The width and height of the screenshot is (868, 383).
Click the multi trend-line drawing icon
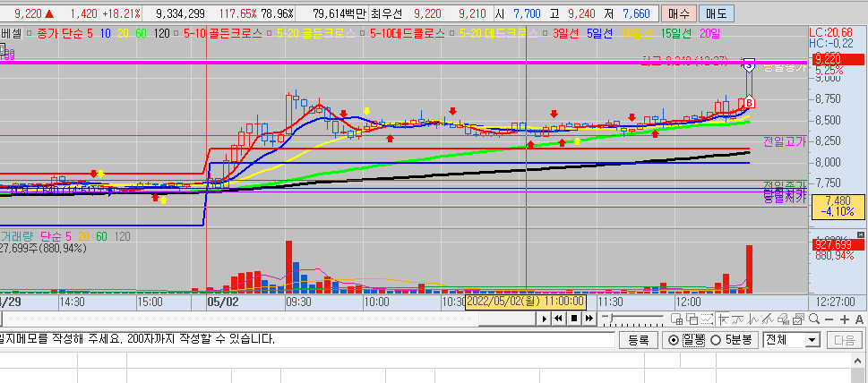(x=768, y=319)
